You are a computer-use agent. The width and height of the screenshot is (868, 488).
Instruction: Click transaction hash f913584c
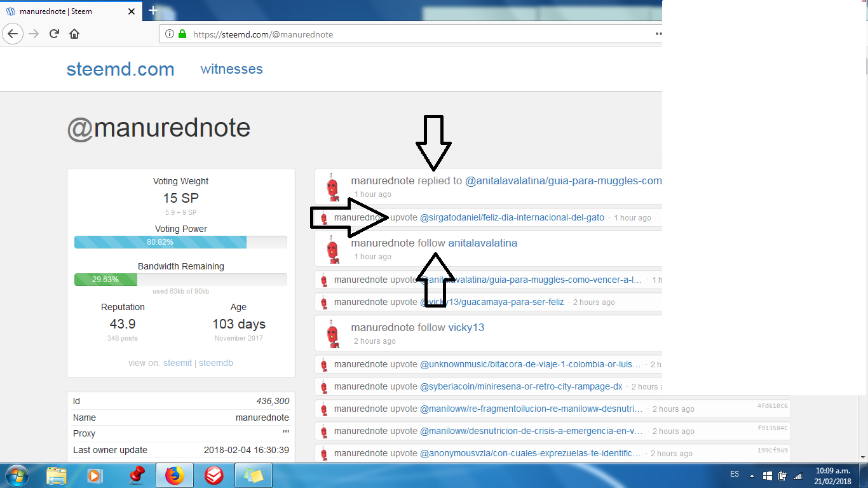pos(772,428)
